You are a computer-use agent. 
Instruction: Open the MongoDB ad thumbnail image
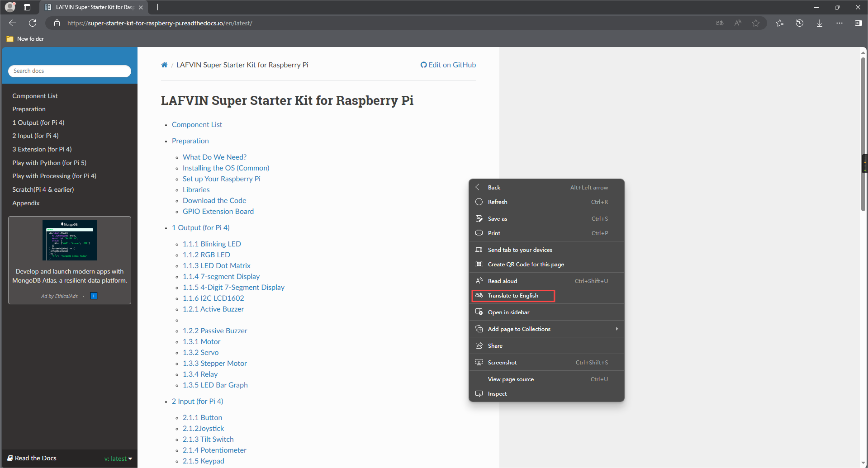(x=70, y=240)
